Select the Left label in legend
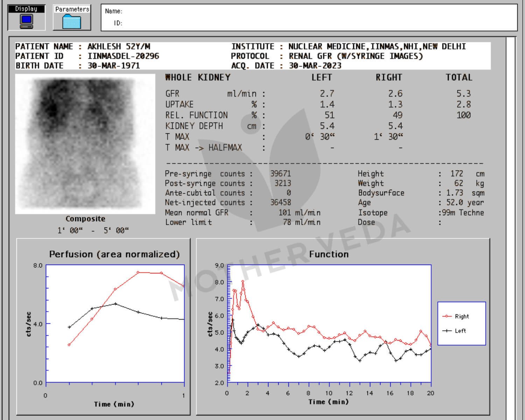 tap(460, 331)
